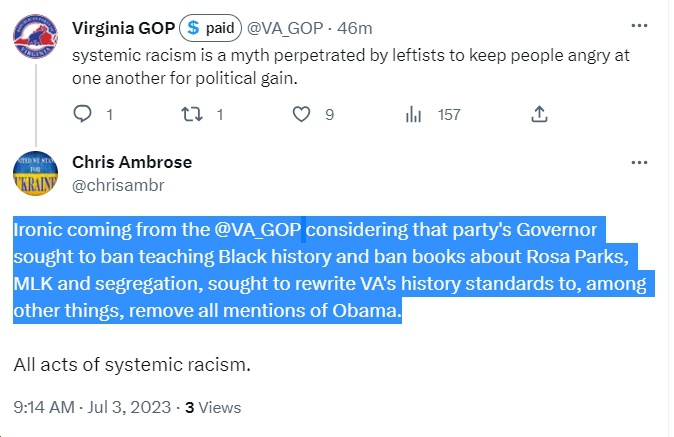Share the Virginia GOP tweet via upload icon
This screenshot has height=437, width=674.
pos(539,114)
